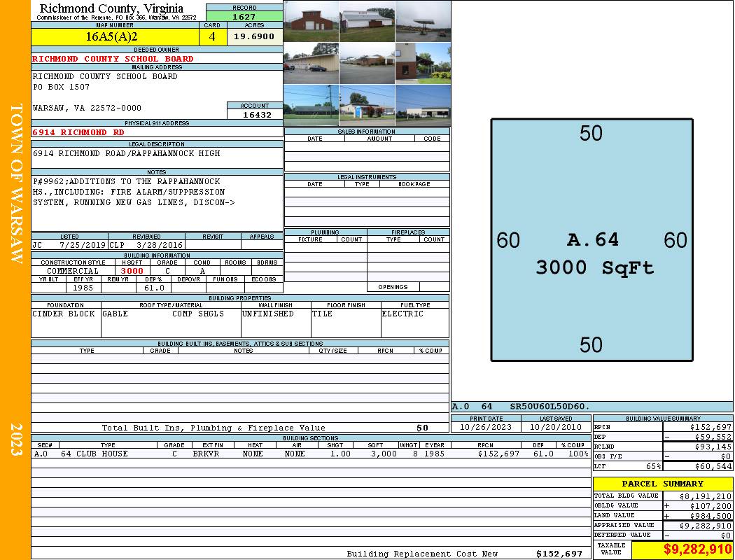Open photo of building with blue sign
735x560 pixels.
(367, 105)
